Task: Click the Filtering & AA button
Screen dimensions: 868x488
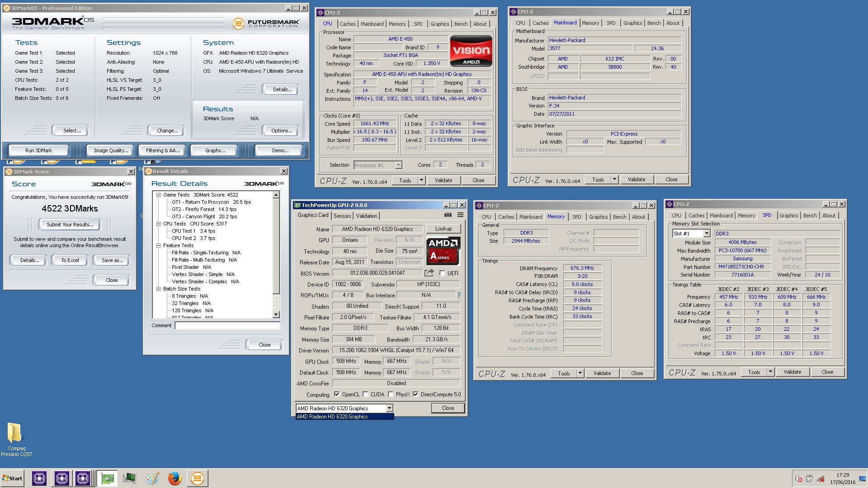Action: click(x=163, y=150)
